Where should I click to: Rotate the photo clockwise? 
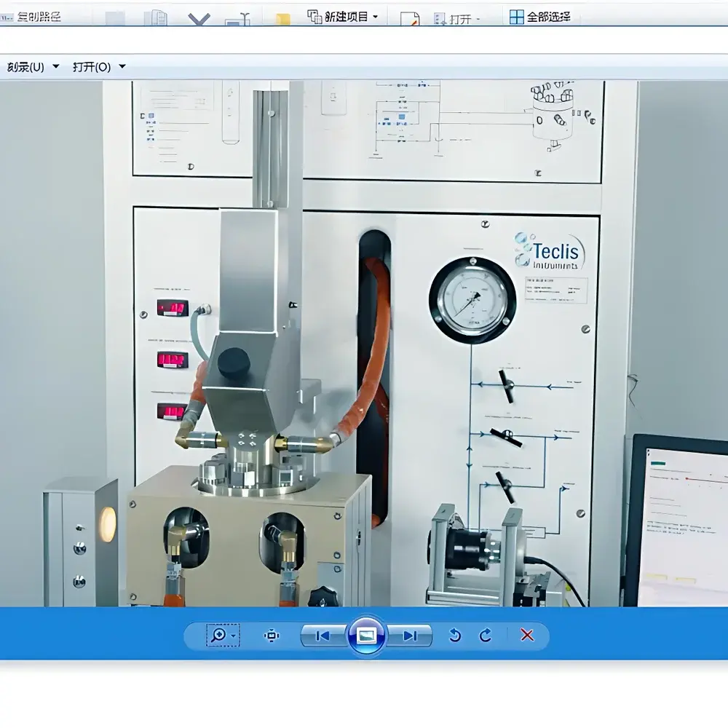pos(486,634)
